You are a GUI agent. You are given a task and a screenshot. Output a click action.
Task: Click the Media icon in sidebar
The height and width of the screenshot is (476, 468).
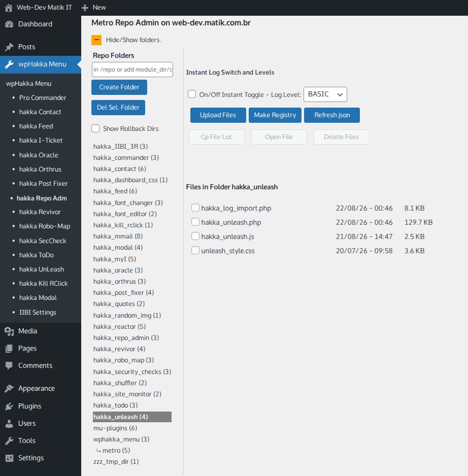point(9,331)
